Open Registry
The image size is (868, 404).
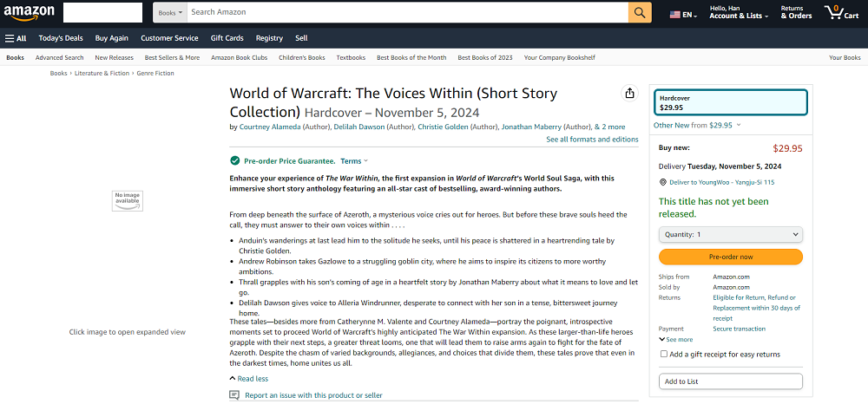coord(269,38)
